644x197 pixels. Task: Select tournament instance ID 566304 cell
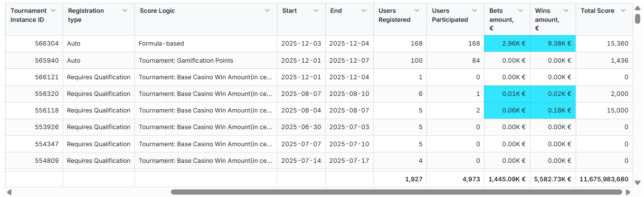tap(47, 44)
